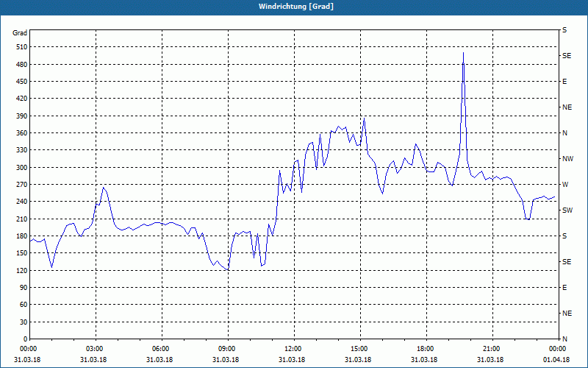Click the Windrichtung [Grad] chart title
Viewport: 588px width, 368px height.
coord(296,7)
